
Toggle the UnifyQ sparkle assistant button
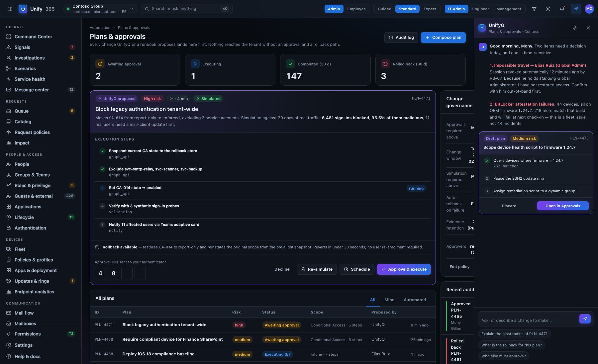tap(576, 9)
